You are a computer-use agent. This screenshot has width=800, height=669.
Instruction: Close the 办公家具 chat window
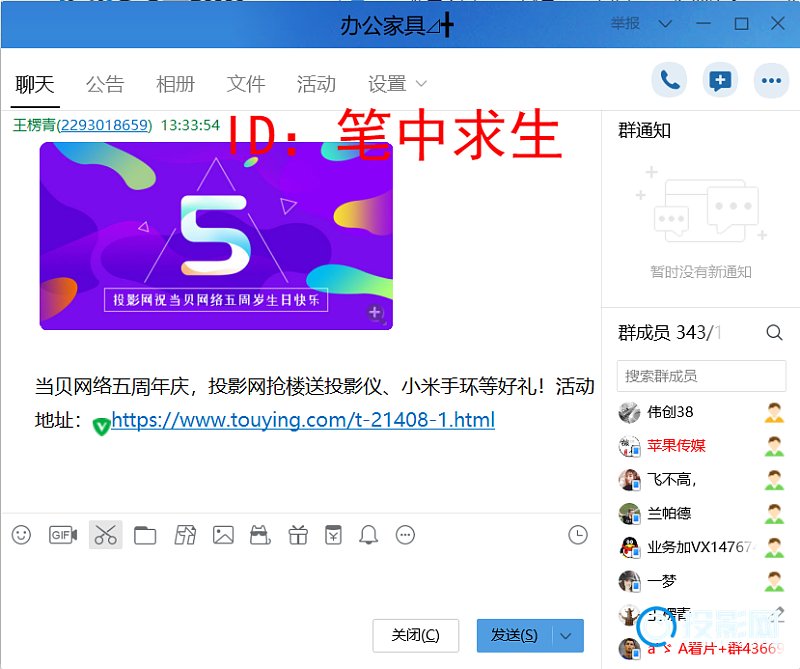tap(778, 23)
